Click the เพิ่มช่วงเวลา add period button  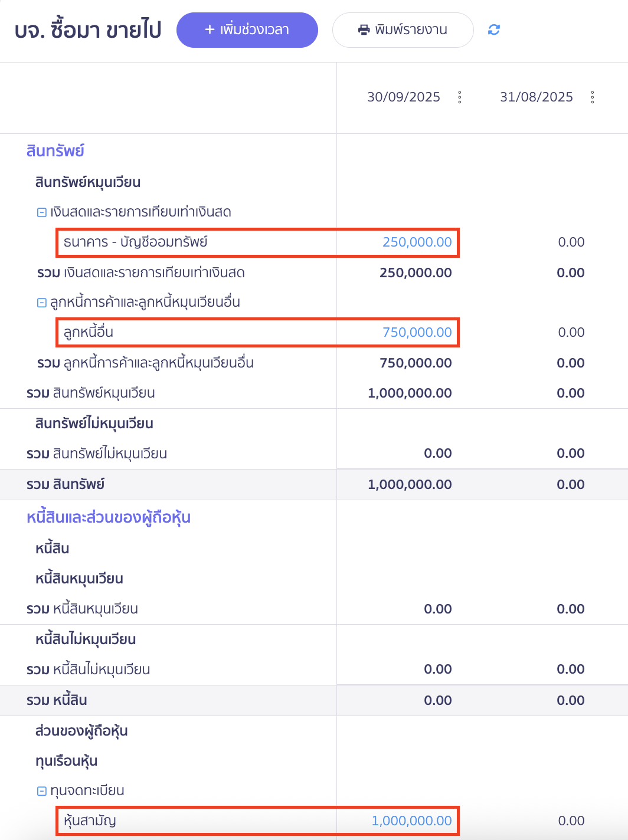tap(247, 29)
